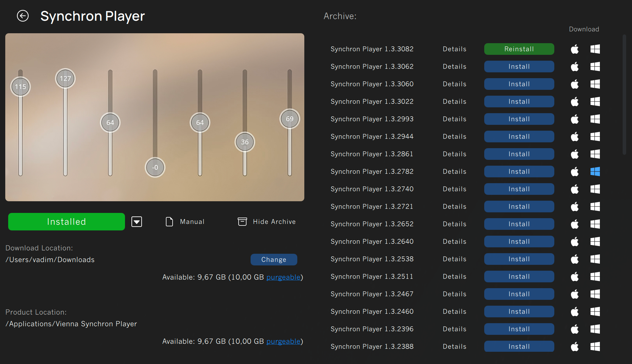Install Synchron Player 1.3.2993
632x364 pixels.
coord(519,119)
